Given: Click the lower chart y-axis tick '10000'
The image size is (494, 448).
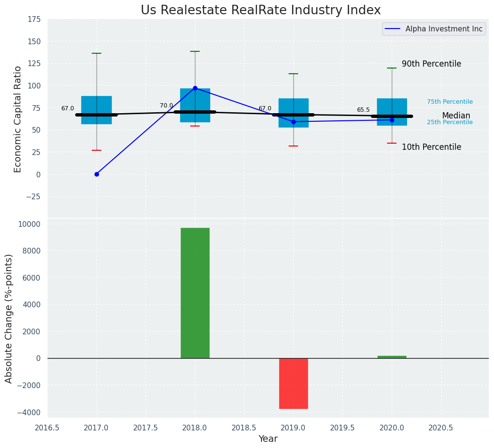Looking at the screenshot, I should [30, 224].
